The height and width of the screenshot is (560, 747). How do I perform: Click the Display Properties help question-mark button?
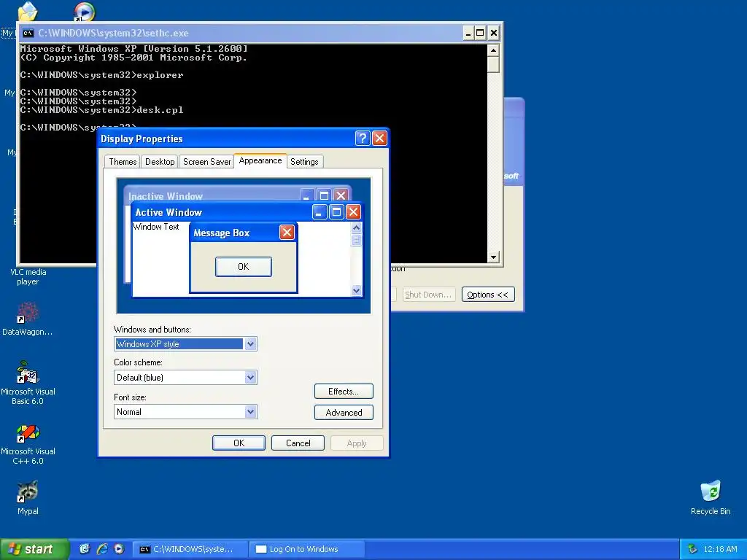click(x=363, y=138)
